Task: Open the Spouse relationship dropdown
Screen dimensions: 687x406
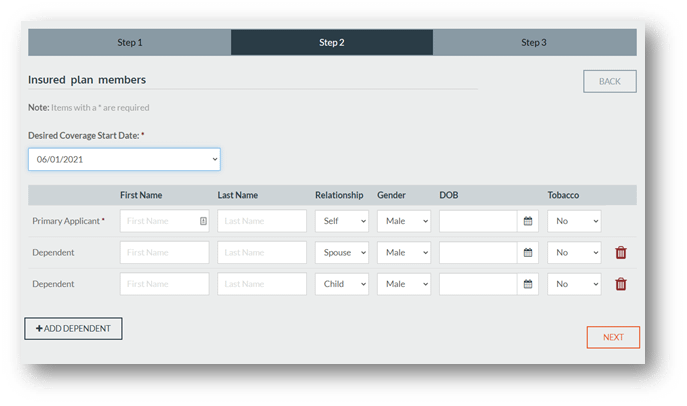Action: pyautogui.click(x=342, y=253)
